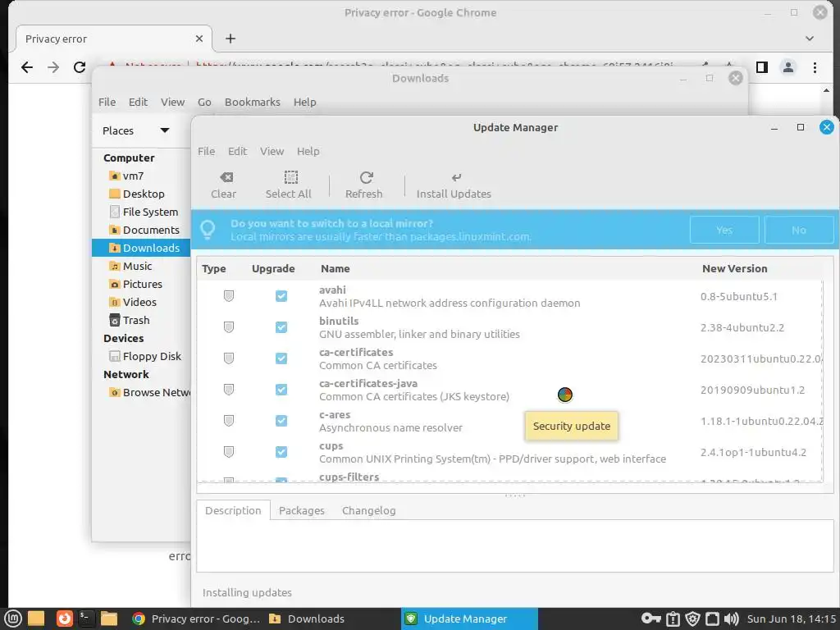This screenshot has height=630, width=840.
Task: Open Trash in the Downloads sidebar
Action: (136, 320)
